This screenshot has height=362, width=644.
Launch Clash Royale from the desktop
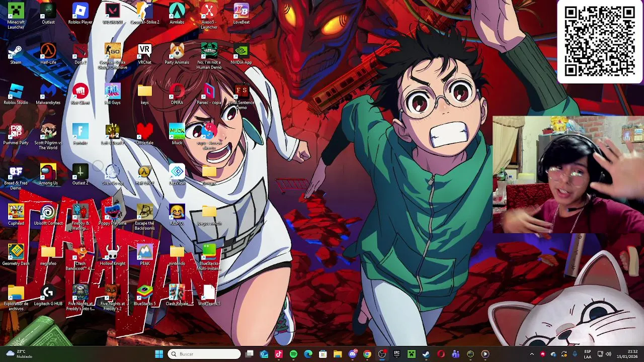click(x=177, y=296)
